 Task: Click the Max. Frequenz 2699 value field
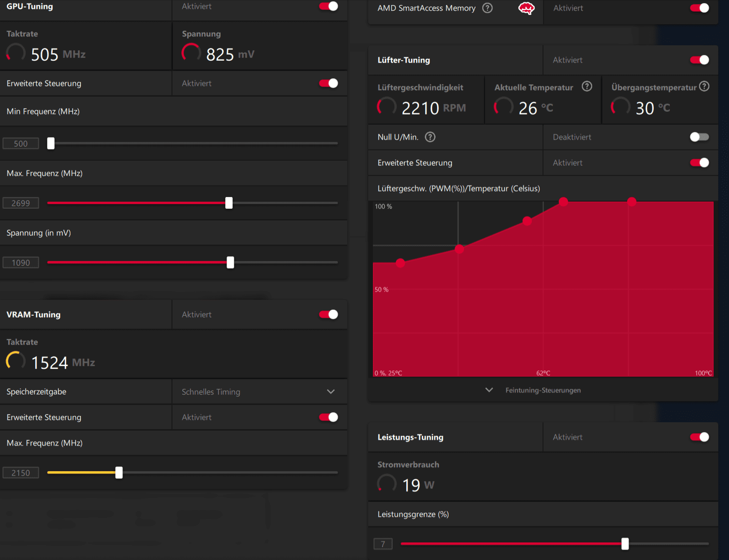[x=21, y=203]
